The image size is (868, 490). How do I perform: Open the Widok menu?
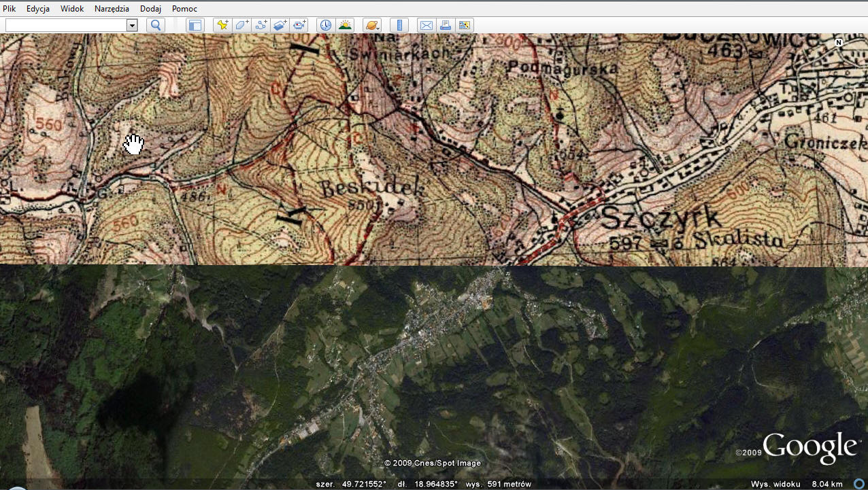[x=72, y=9]
